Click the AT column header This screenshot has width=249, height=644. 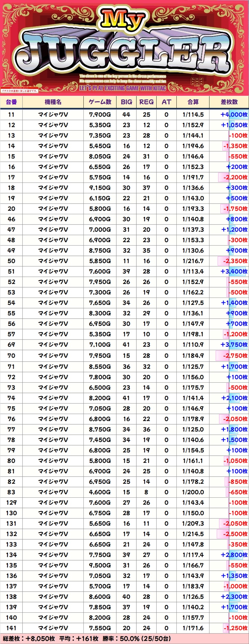(166, 102)
